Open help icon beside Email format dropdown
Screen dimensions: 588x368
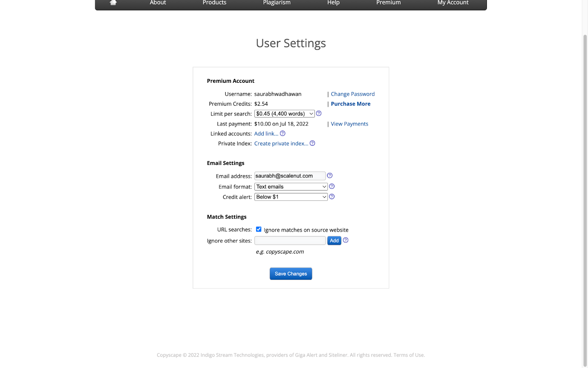(x=332, y=186)
